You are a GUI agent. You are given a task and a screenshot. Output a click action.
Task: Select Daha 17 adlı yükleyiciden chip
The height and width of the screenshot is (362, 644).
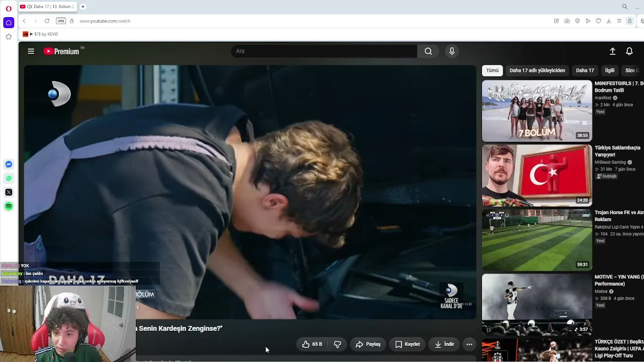(537, 70)
